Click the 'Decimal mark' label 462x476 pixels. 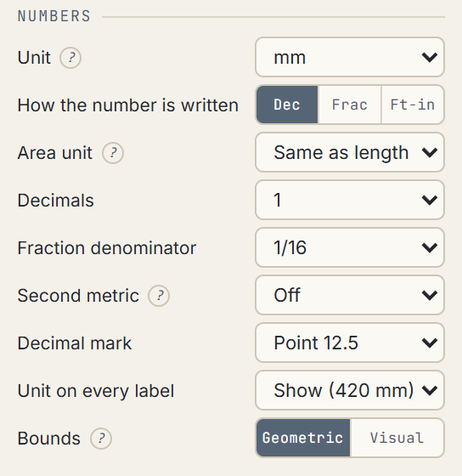75,343
